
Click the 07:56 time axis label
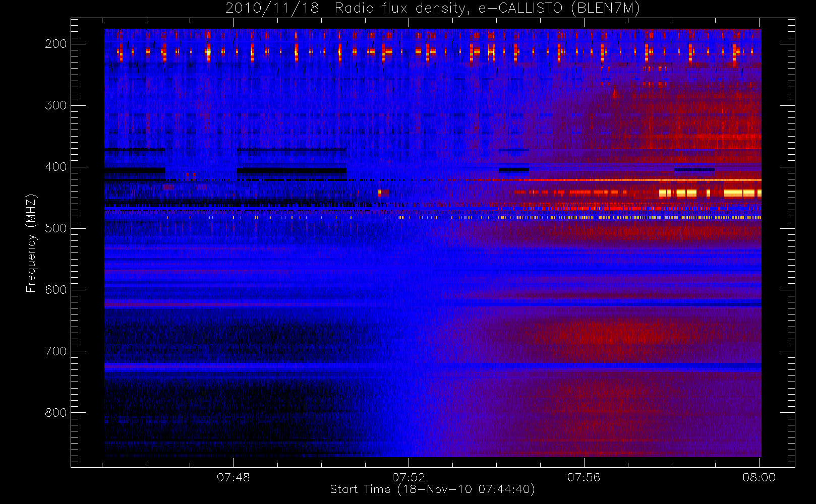click(584, 477)
